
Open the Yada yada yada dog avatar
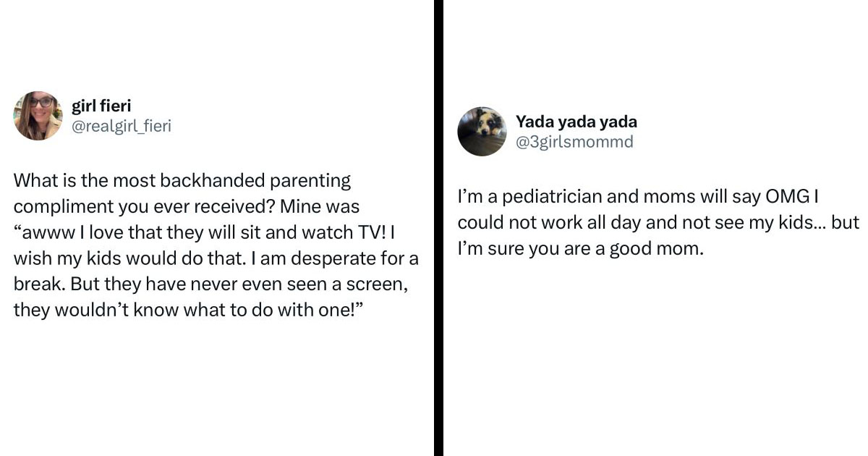(x=482, y=131)
